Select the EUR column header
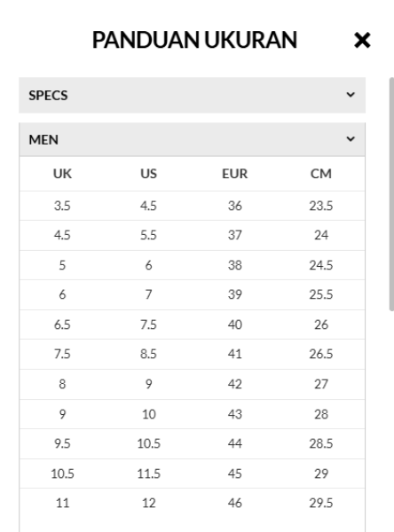The height and width of the screenshot is (532, 394). click(234, 174)
